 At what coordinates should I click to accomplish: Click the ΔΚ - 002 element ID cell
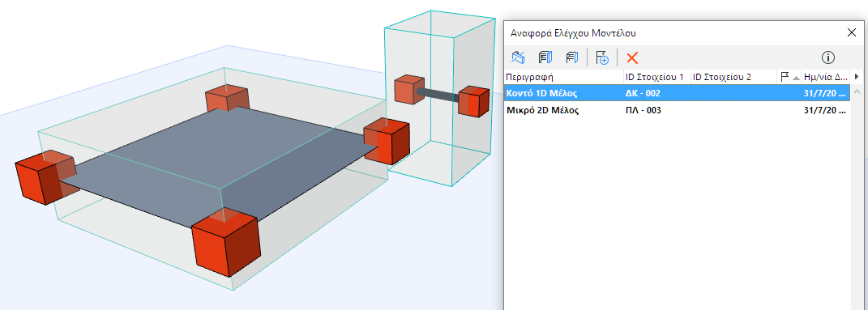(x=643, y=93)
